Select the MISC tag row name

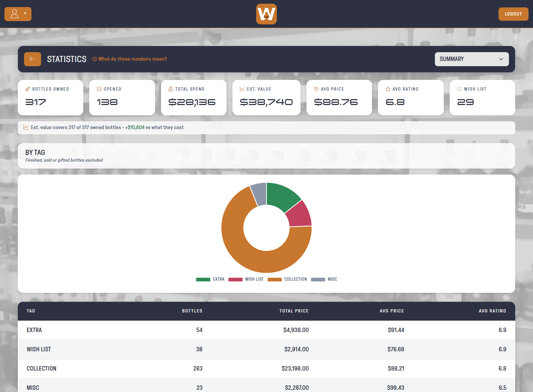tap(33, 388)
